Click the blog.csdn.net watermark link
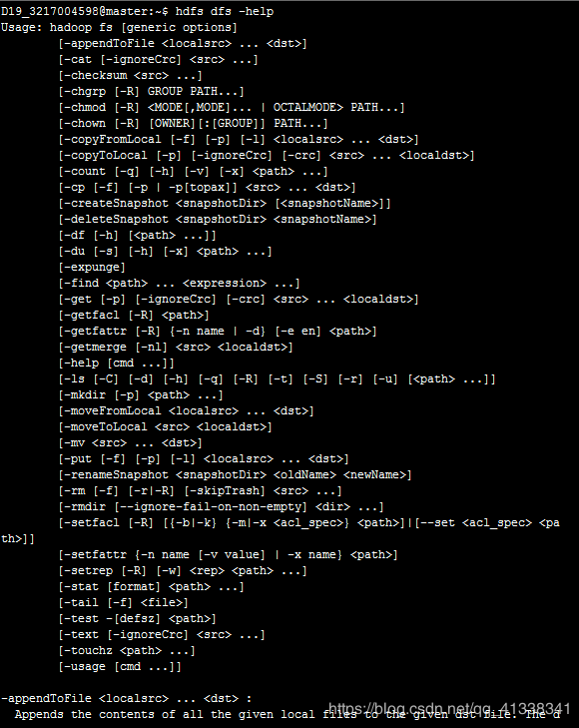579x728 pixels. pyautogui.click(x=449, y=709)
